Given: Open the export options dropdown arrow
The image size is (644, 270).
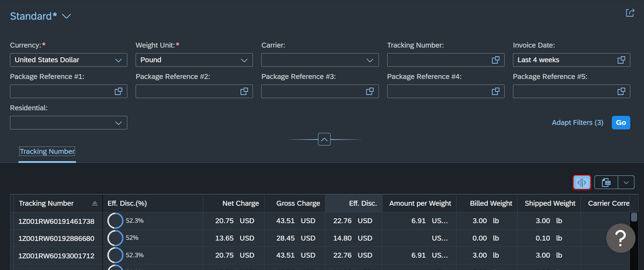Looking at the screenshot, I should pos(626,182).
